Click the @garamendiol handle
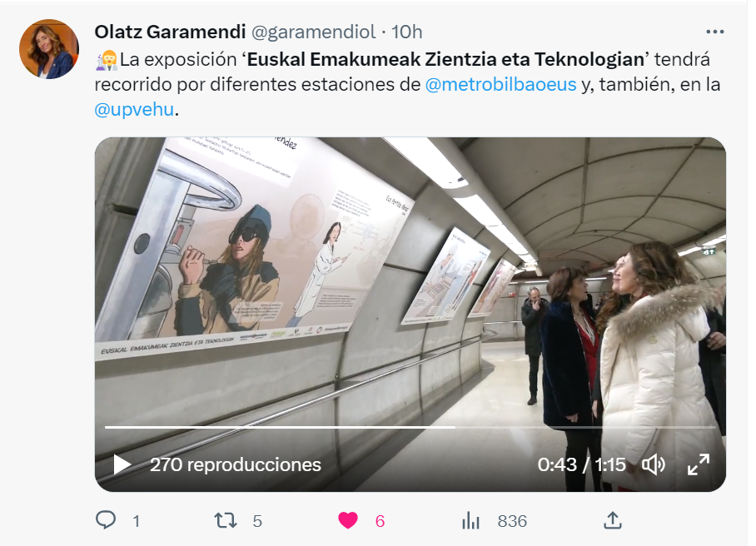This screenshot has height=546, width=756. [x=313, y=32]
